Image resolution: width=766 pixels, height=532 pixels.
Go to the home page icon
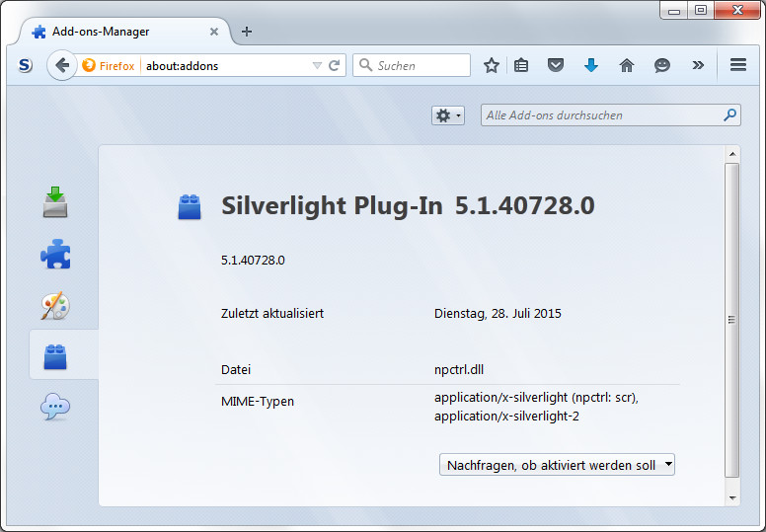tap(627, 65)
